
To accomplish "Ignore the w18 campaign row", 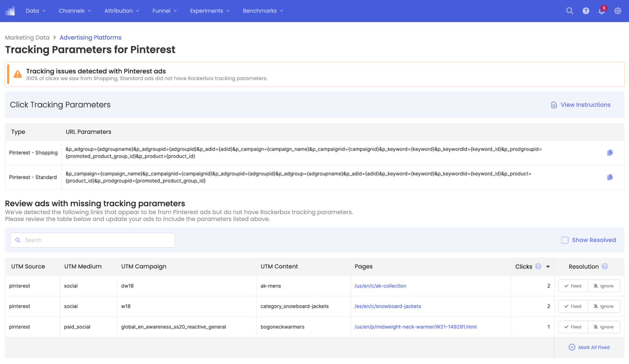I will (604, 306).
